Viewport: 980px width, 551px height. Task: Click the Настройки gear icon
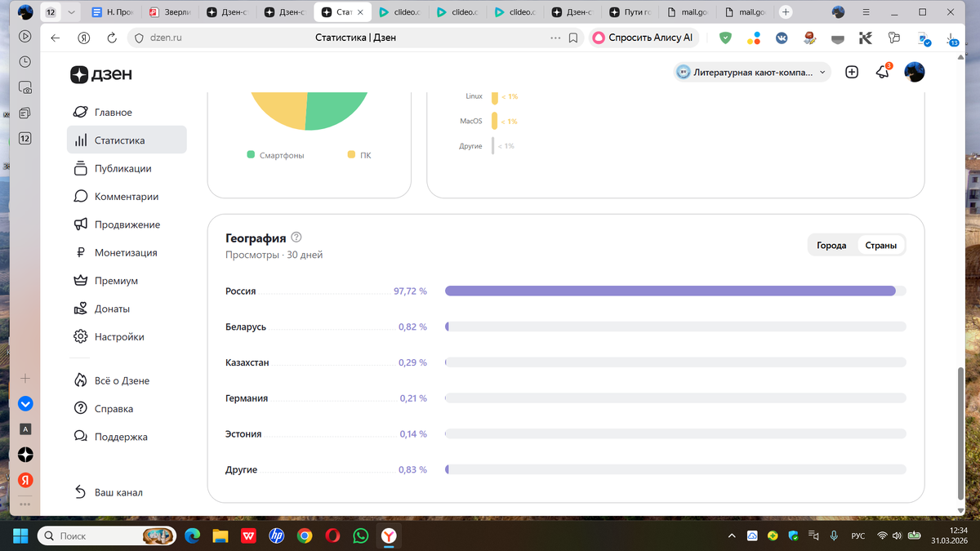point(80,337)
